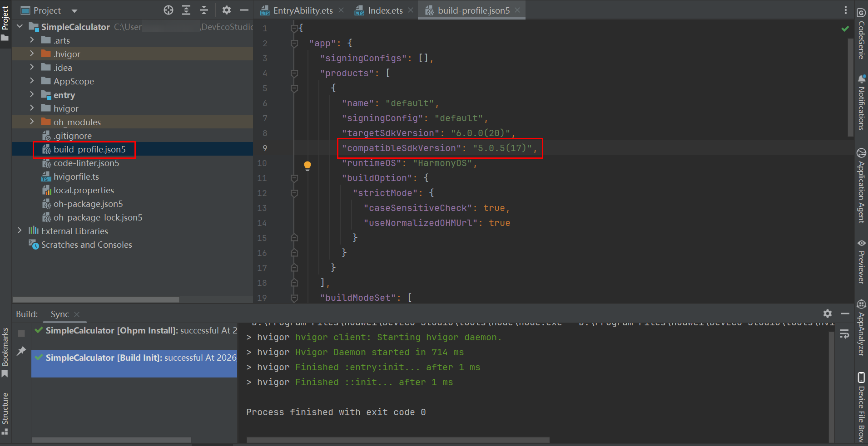The width and height of the screenshot is (868, 446).
Task: Expand the External Libraries node
Action: (20, 231)
